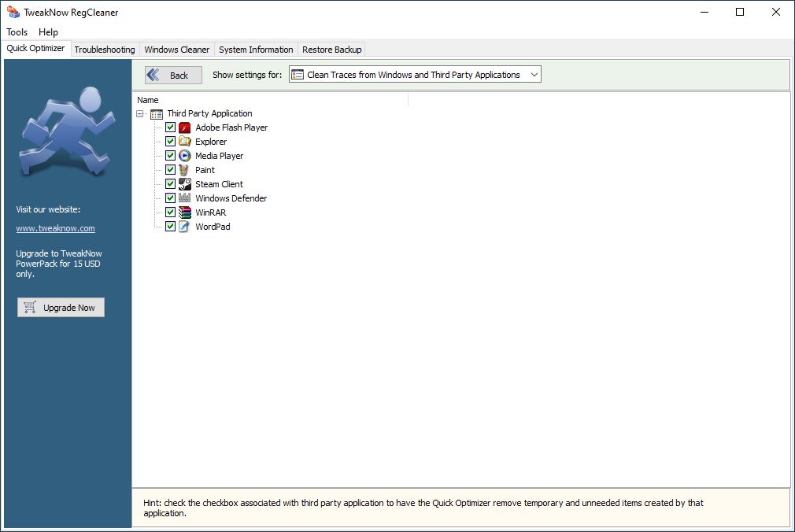Viewport: 795px width, 532px height.
Task: Uncheck the WordPad checkbox
Action: pos(170,227)
